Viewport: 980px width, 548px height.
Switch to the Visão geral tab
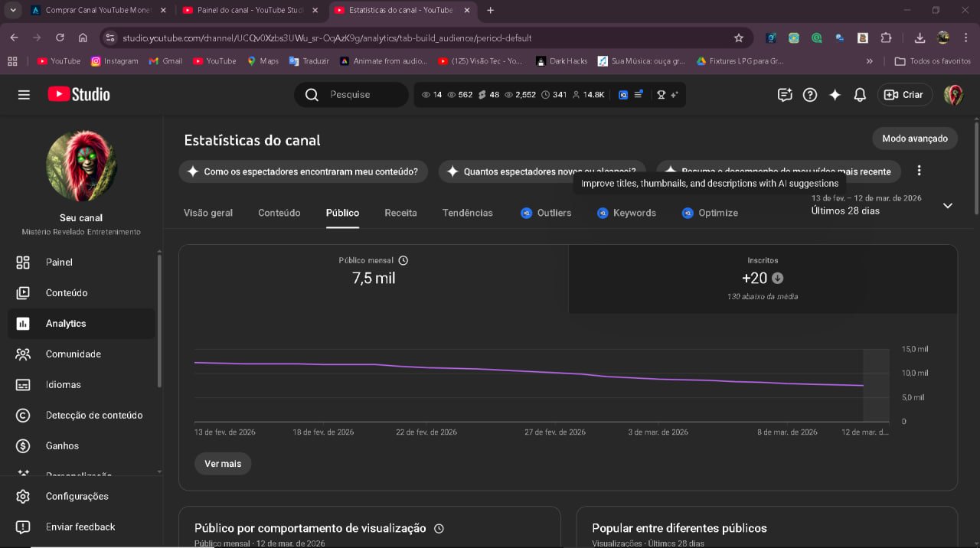click(208, 213)
